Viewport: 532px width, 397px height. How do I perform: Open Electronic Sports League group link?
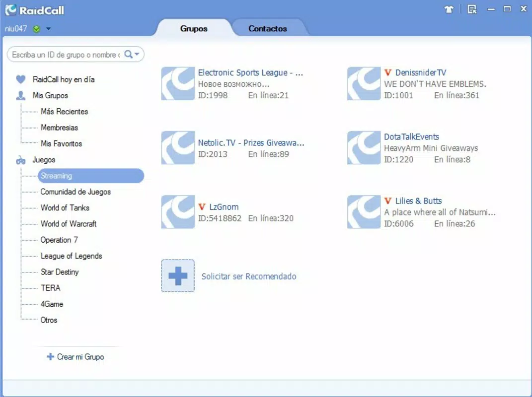[250, 72]
